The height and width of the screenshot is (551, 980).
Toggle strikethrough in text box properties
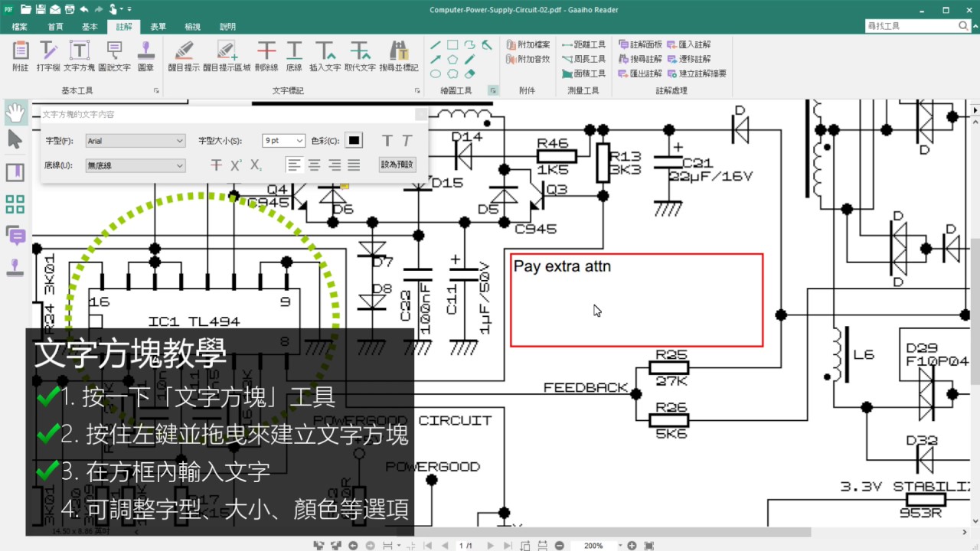click(x=217, y=165)
